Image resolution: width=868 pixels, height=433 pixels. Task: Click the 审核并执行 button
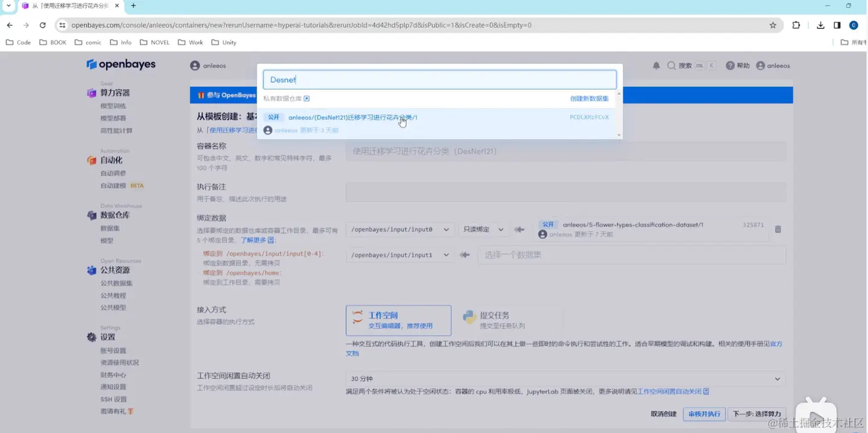click(704, 414)
